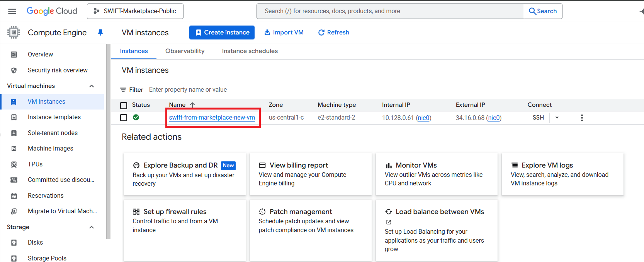The width and height of the screenshot is (644, 262).
Task: Click the Machine images sidebar icon
Action: pos(14,149)
